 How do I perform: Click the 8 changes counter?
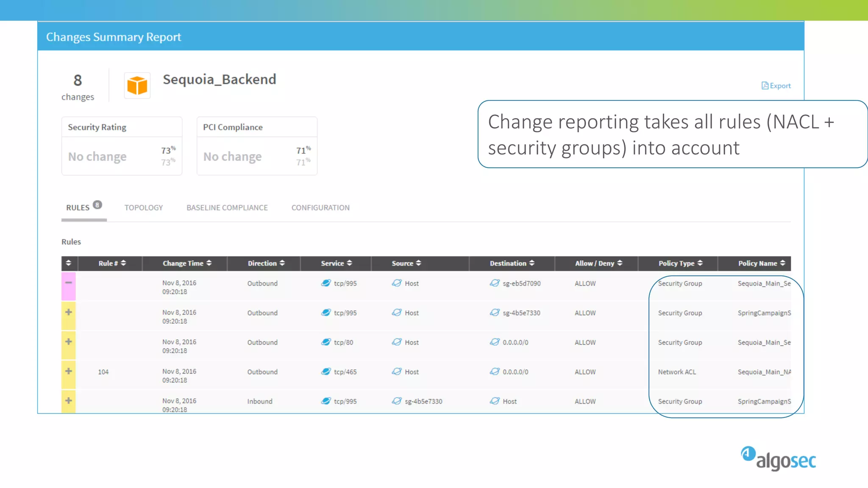point(78,87)
